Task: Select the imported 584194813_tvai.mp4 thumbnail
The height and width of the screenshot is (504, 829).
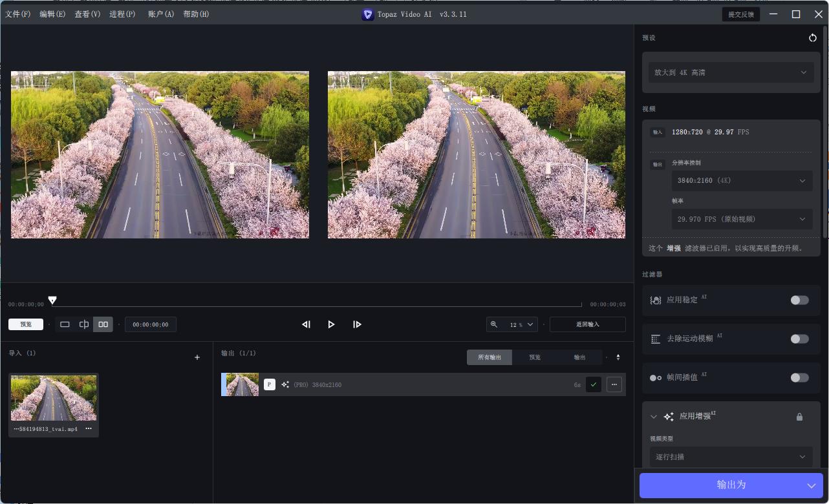Action: click(x=54, y=398)
